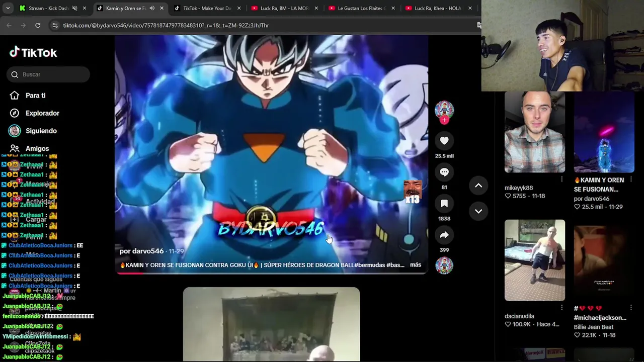Image resolution: width=644 pixels, height=362 pixels.
Task: Click mikeyyk88 username
Action: pyautogui.click(x=519, y=188)
